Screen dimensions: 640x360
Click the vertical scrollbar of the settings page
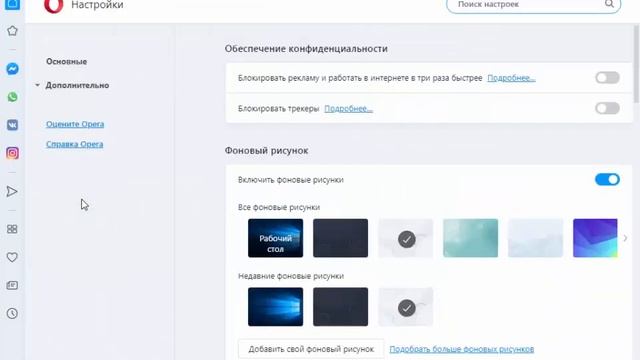tap(637, 63)
